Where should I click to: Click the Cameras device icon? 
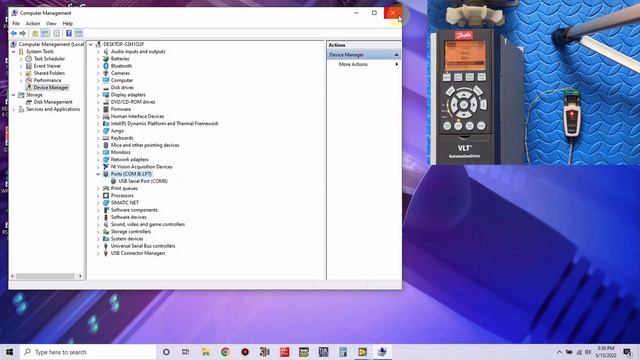tap(106, 73)
